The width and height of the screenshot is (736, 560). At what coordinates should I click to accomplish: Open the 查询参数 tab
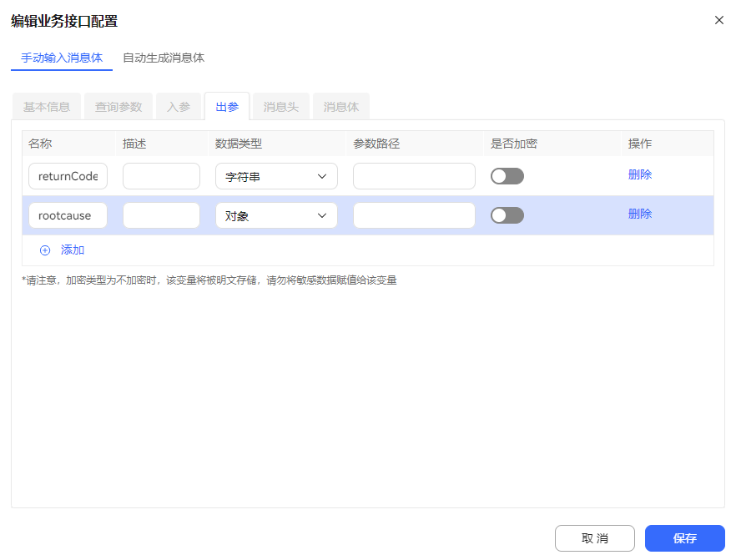pos(118,107)
